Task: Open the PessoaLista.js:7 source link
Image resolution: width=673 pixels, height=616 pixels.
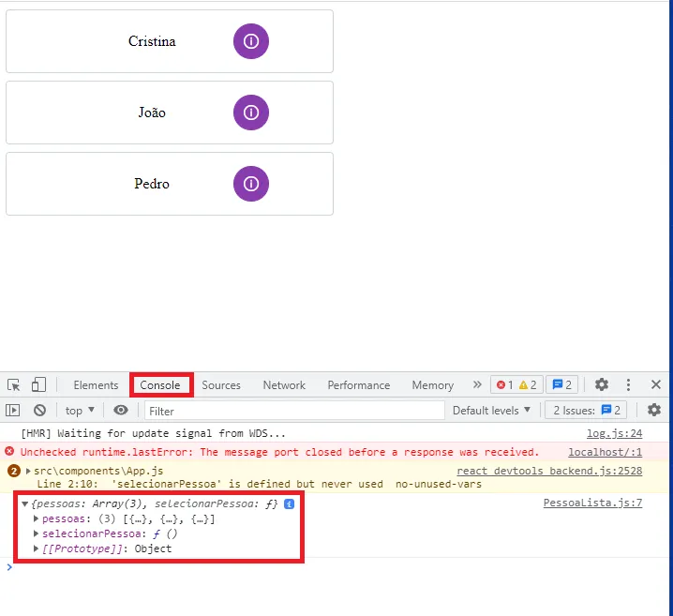Action: coord(592,503)
